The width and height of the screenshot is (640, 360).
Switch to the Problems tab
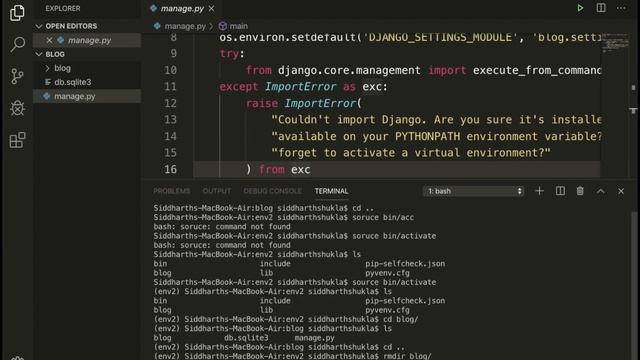tap(171, 191)
